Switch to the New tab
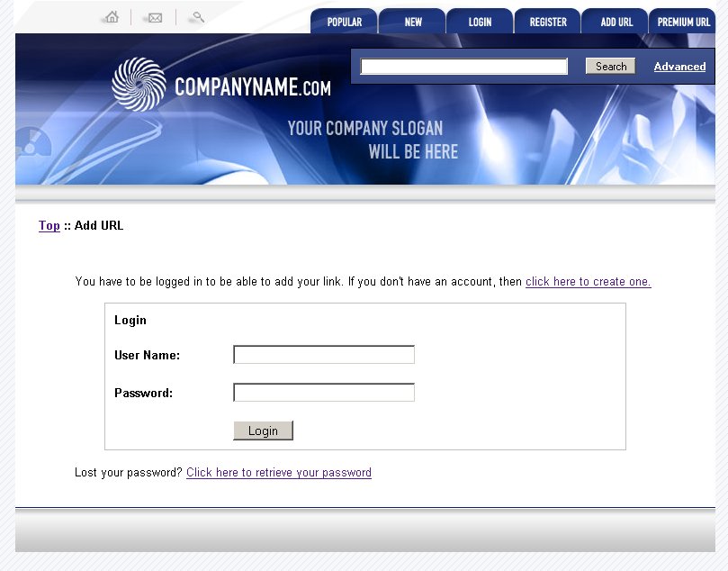 pyautogui.click(x=413, y=22)
